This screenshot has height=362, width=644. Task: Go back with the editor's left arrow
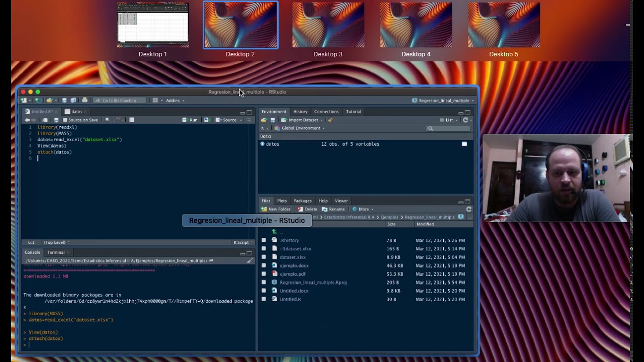27,120
